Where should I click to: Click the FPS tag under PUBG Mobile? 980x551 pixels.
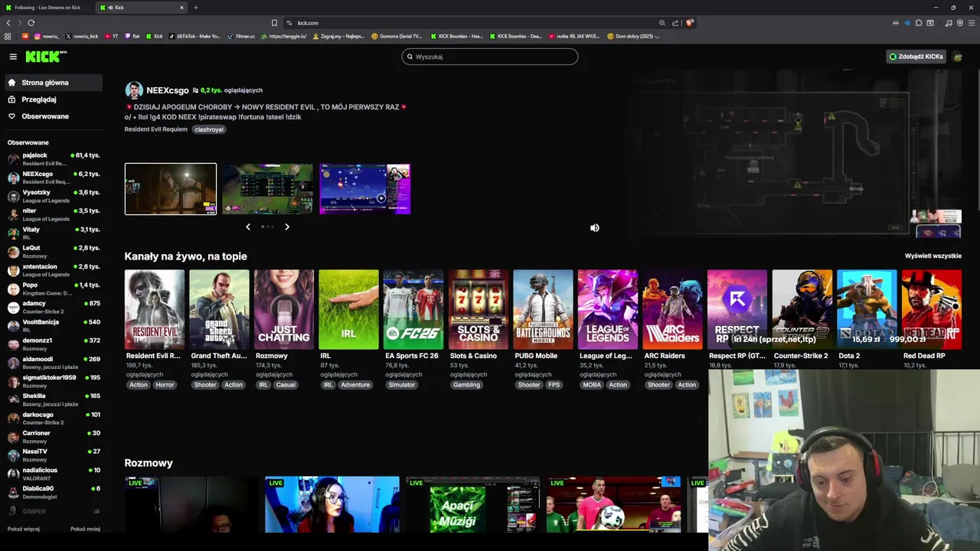tap(554, 385)
